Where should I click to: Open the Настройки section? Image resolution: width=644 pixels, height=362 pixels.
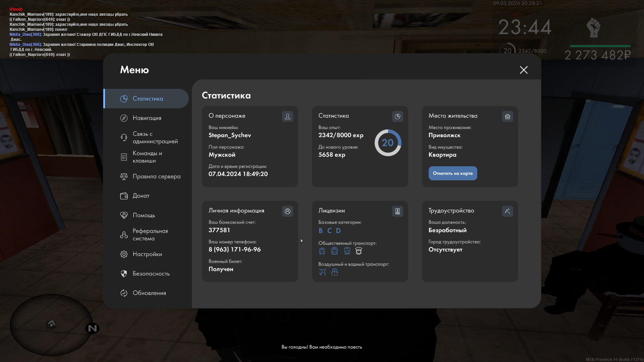(147, 254)
